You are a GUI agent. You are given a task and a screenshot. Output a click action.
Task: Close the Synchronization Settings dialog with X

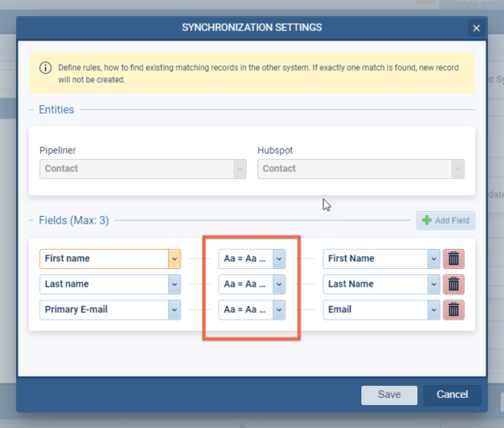[476, 29]
